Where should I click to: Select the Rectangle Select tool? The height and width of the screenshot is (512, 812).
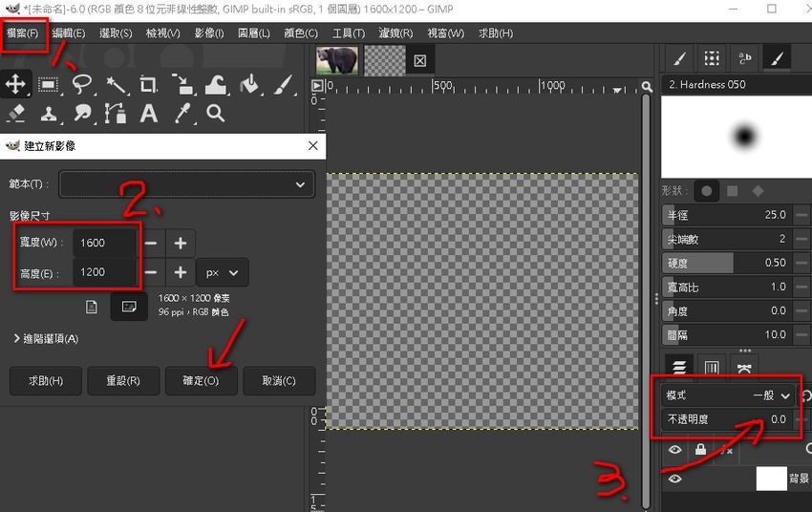pos(48,84)
